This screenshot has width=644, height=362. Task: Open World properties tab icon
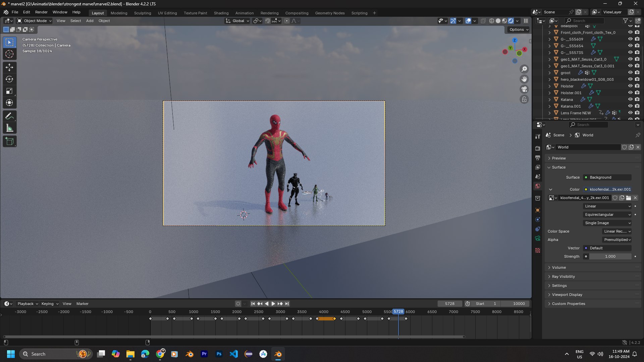coord(538,186)
